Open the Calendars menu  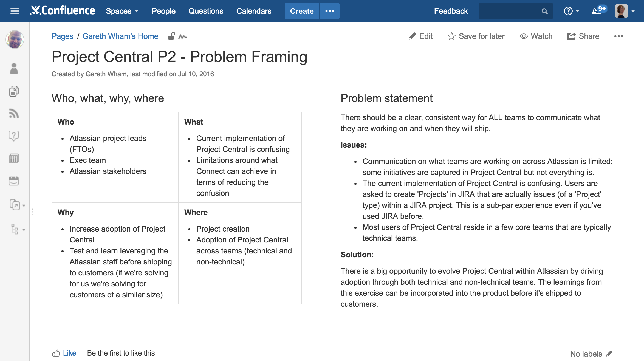253,11
